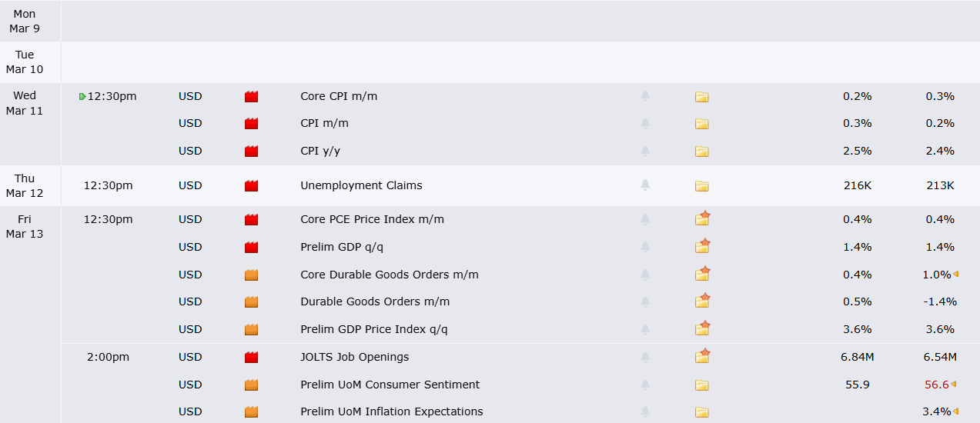980x423 pixels.
Task: Toggle alert bell for Core CPI m/m
Action: 645,96
